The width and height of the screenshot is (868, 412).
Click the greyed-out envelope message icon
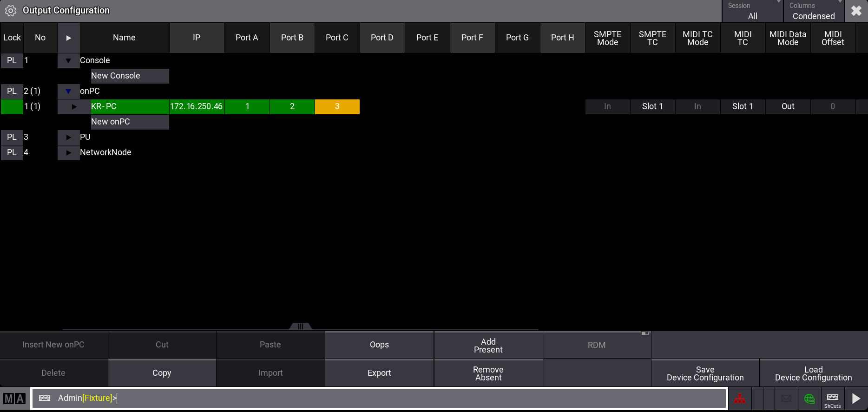pos(786,399)
